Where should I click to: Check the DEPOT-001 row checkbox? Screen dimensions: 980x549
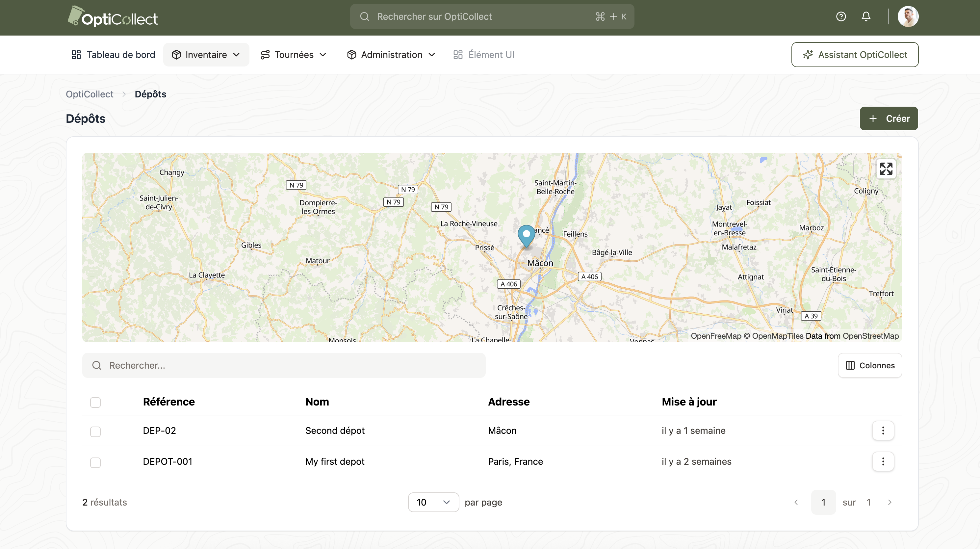tap(95, 462)
